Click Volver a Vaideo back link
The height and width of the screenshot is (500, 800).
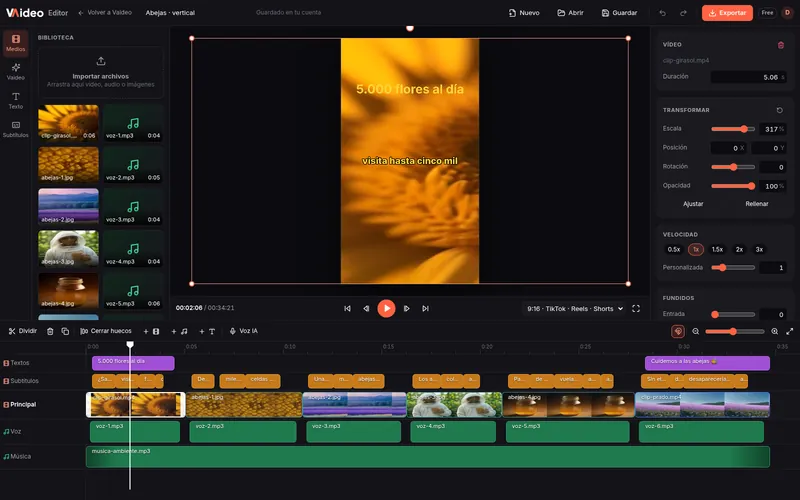[105, 13]
